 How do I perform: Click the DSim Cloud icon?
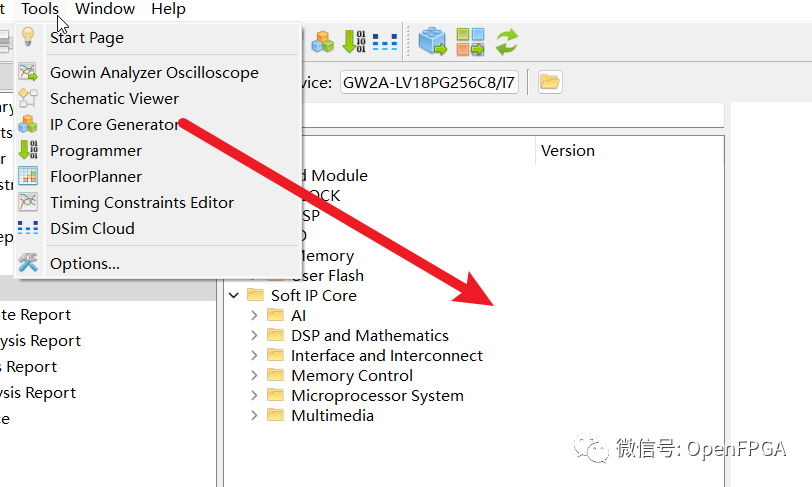[28, 229]
